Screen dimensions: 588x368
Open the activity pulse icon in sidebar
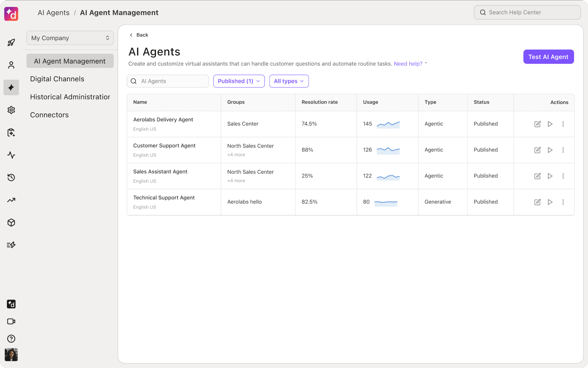[x=11, y=155]
